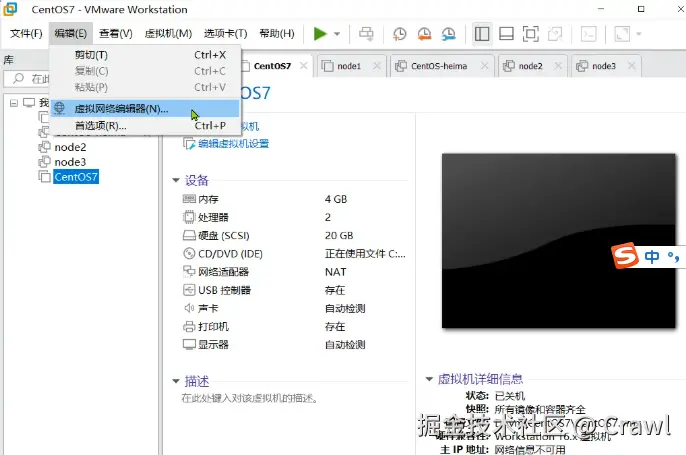Select node3 in the library tree
Screen dimensions: 686x455
coord(70,162)
